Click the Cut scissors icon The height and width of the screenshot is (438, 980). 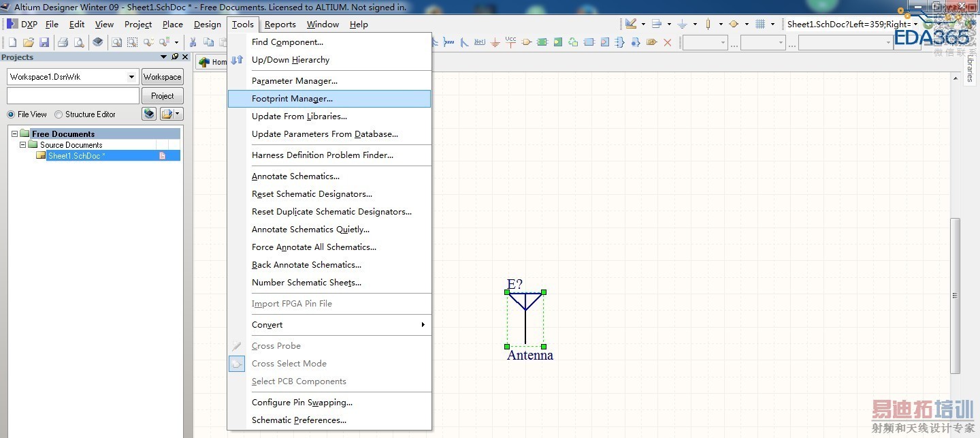tap(193, 42)
